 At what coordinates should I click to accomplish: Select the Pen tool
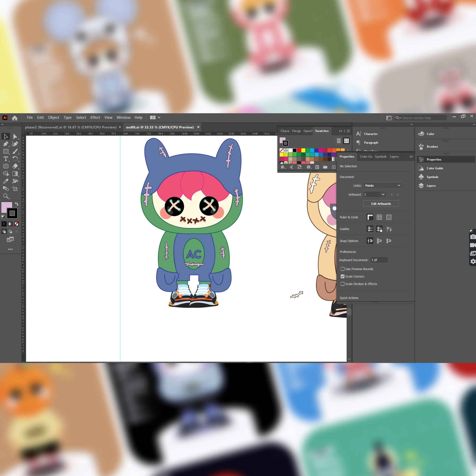pyautogui.click(x=6, y=144)
